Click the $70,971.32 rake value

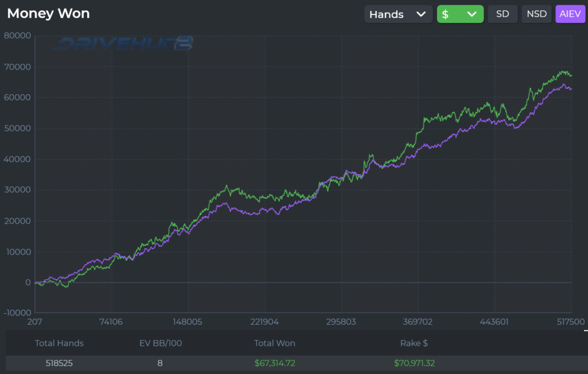(418, 363)
